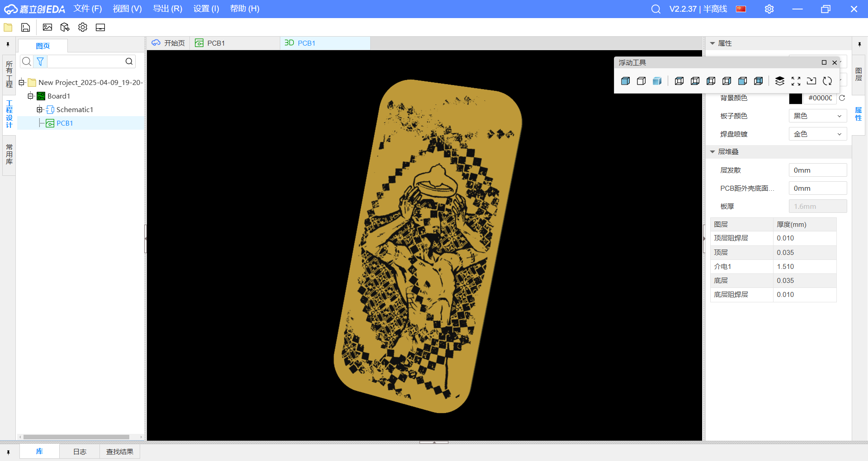Image resolution: width=868 pixels, height=461 pixels.
Task: Open the 文件 (F) menu
Action: coord(88,9)
